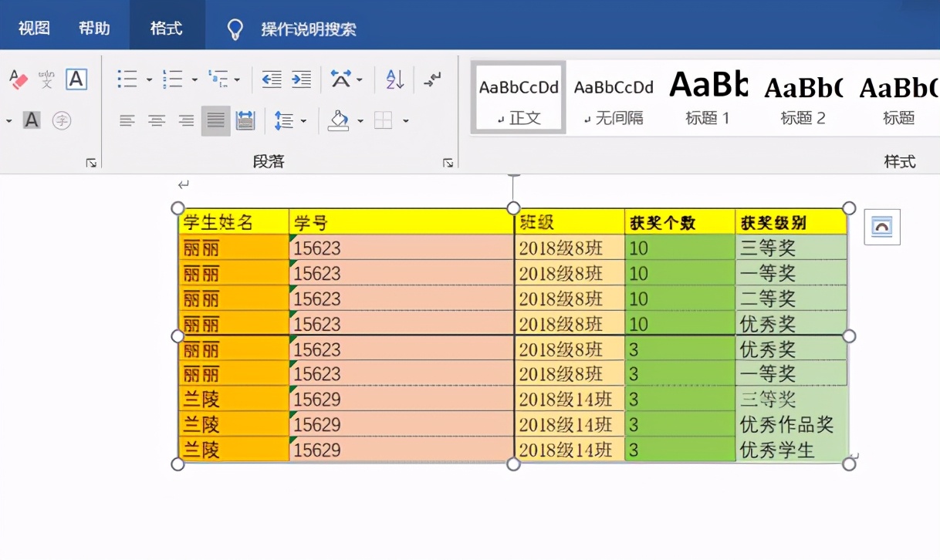
Task: Expand the Asian layout dropdown arrow
Action: [359, 79]
